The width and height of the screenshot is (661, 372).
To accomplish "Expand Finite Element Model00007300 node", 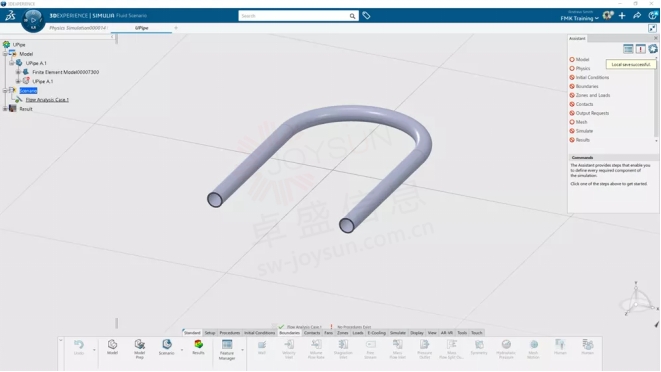I will tap(18, 72).
